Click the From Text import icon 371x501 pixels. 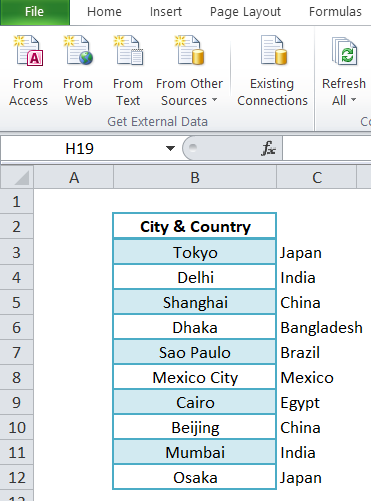pos(128,50)
